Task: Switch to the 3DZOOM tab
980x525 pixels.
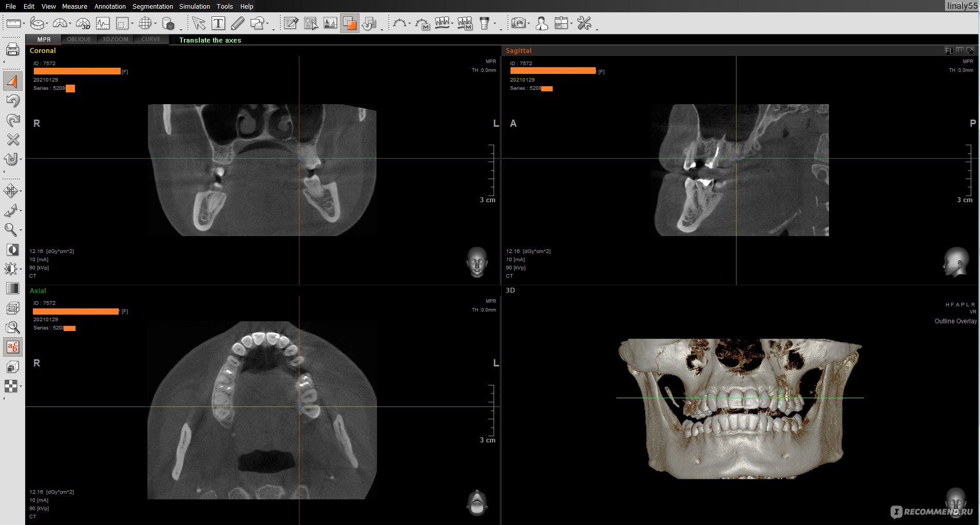Action: click(116, 40)
